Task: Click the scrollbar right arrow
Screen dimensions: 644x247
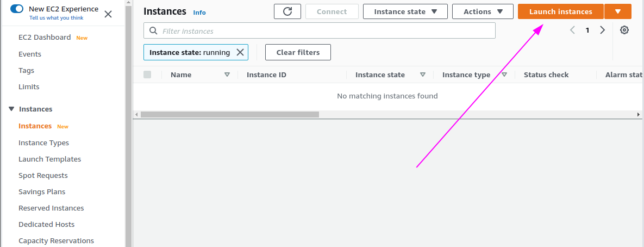Action: (x=639, y=114)
